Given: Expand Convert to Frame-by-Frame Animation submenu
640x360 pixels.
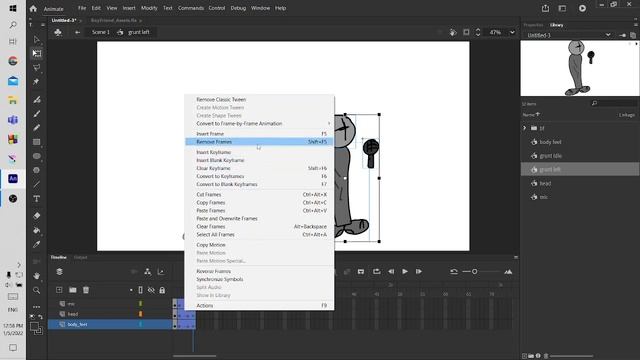Looking at the screenshot, I should coord(259,123).
